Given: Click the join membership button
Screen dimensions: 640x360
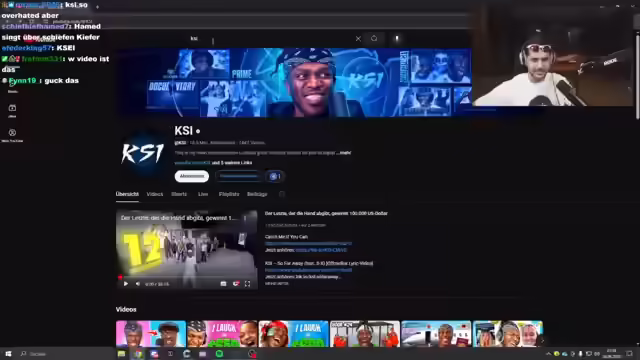Looking at the screenshot, I should tap(239, 176).
